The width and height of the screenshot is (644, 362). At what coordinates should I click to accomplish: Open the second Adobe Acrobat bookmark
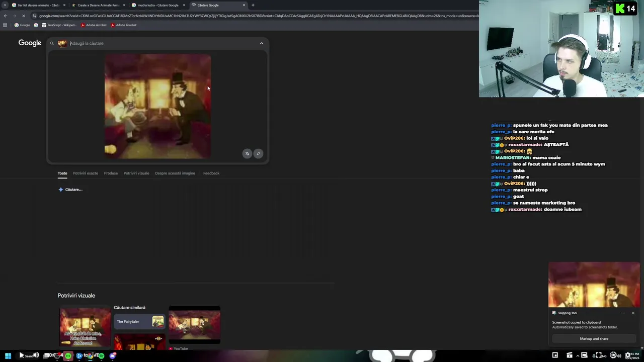(x=123, y=25)
